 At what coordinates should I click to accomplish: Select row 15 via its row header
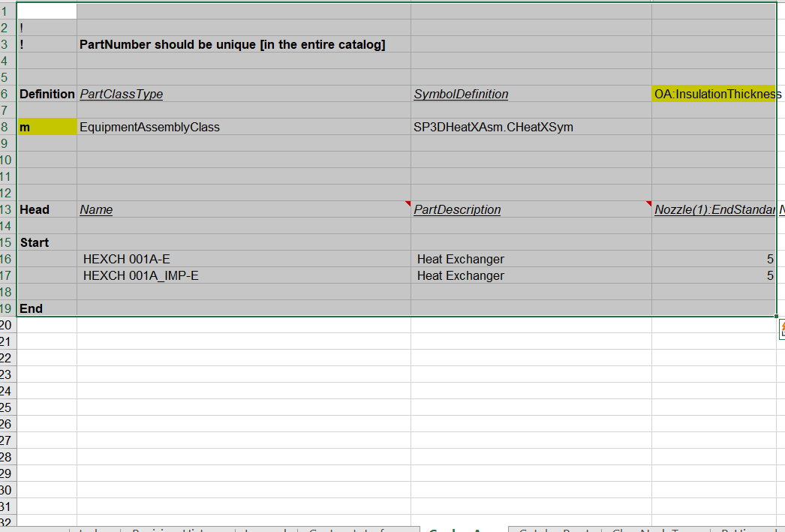pos(7,242)
